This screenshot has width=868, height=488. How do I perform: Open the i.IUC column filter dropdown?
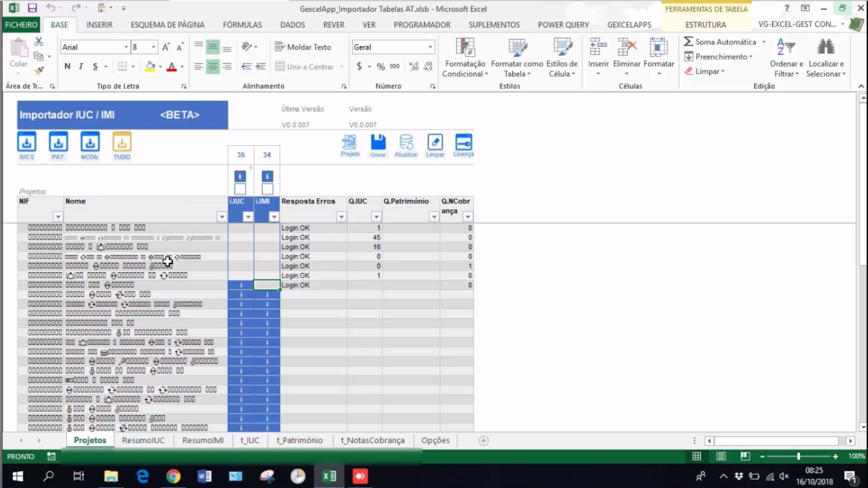click(248, 217)
